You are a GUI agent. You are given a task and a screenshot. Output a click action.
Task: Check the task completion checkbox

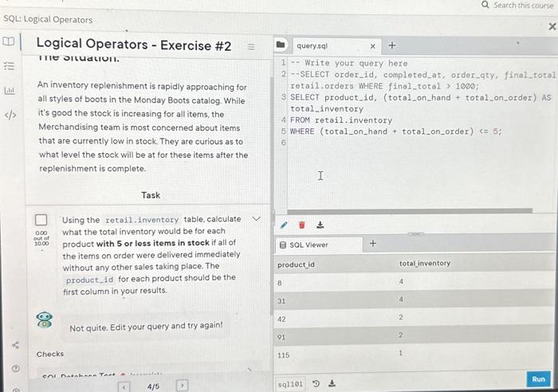click(41, 220)
